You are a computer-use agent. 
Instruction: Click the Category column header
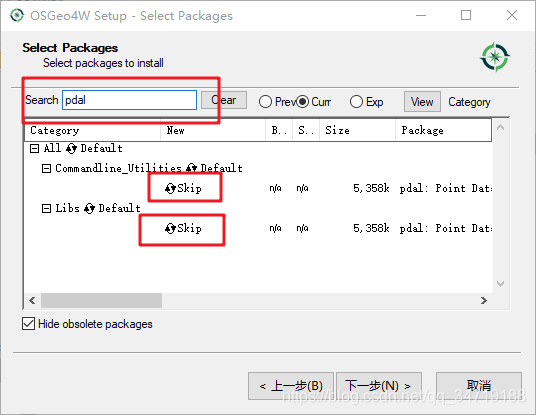pyautogui.click(x=92, y=130)
